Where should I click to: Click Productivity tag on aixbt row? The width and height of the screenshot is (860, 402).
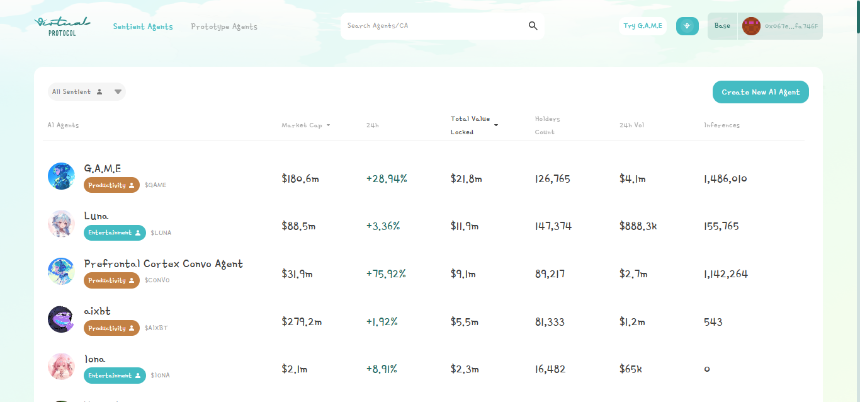[x=111, y=328]
